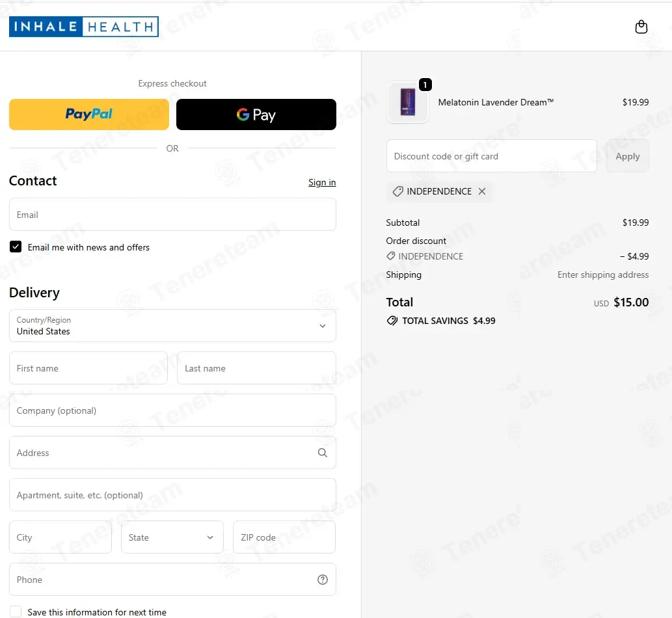Click the TOTAL SAVINGS $4.99 label
This screenshot has width=672, height=618.
coord(448,321)
